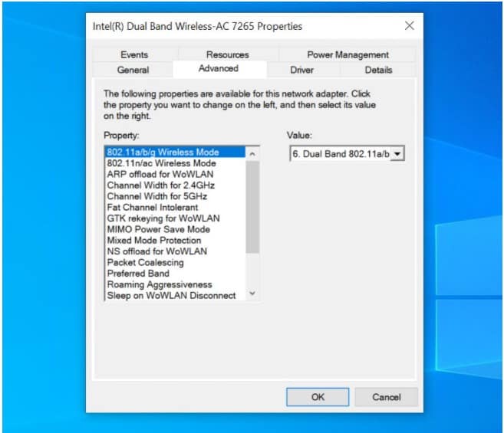Expand the Value dropdown arrow
This screenshot has width=504, height=433.
(x=397, y=154)
